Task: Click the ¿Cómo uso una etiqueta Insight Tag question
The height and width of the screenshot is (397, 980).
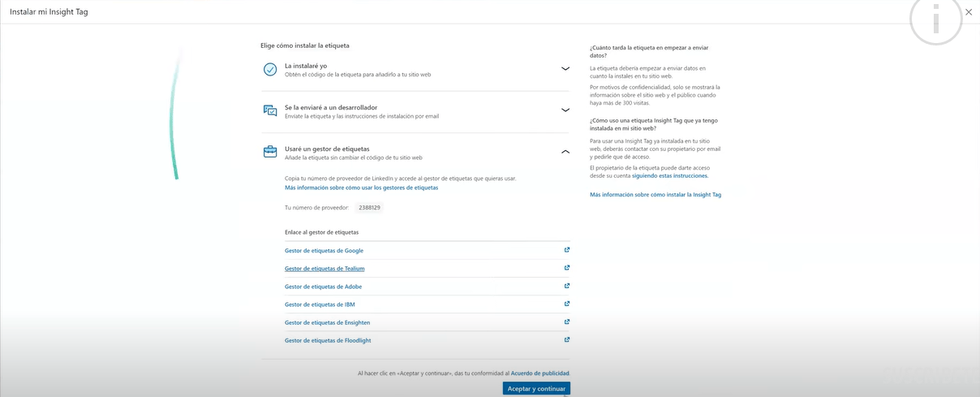Action: (x=654, y=124)
